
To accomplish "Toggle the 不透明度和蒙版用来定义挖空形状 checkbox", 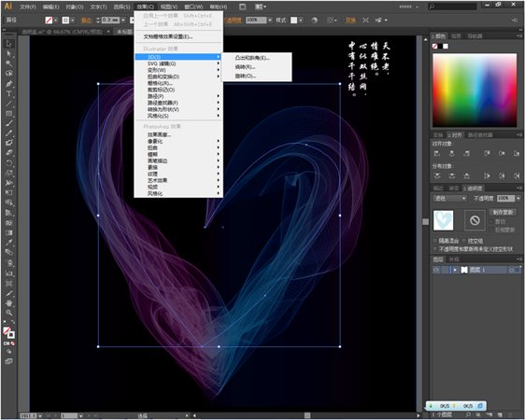I will (435, 249).
